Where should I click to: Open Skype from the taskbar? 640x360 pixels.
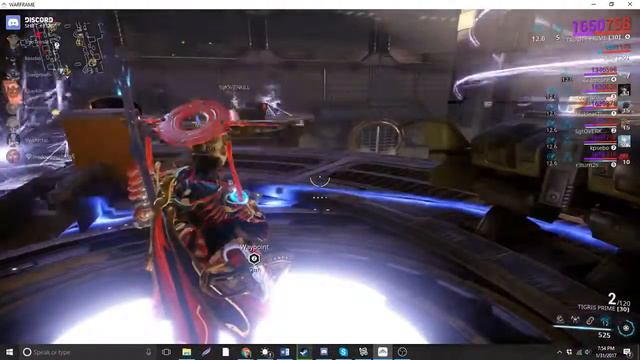click(x=343, y=352)
